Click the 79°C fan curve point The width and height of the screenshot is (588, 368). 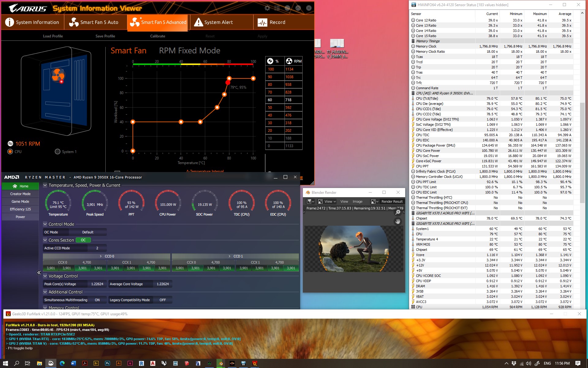[228, 82]
